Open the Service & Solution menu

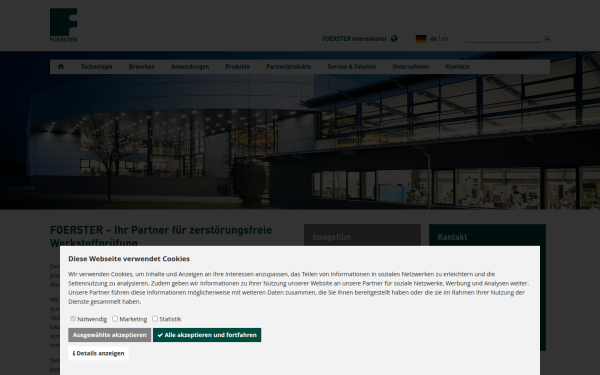tap(352, 67)
